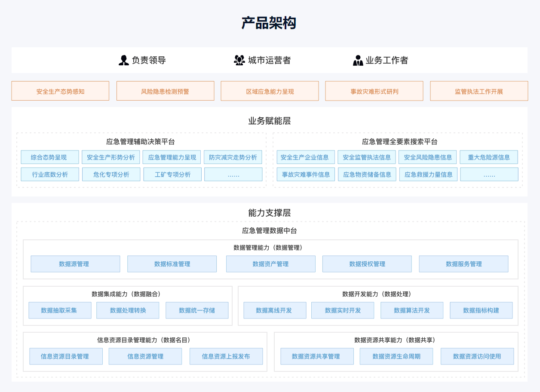Screen dimensions: 540x392
Task: Click the 区域应急能力呈现 box
Action: click(270, 91)
